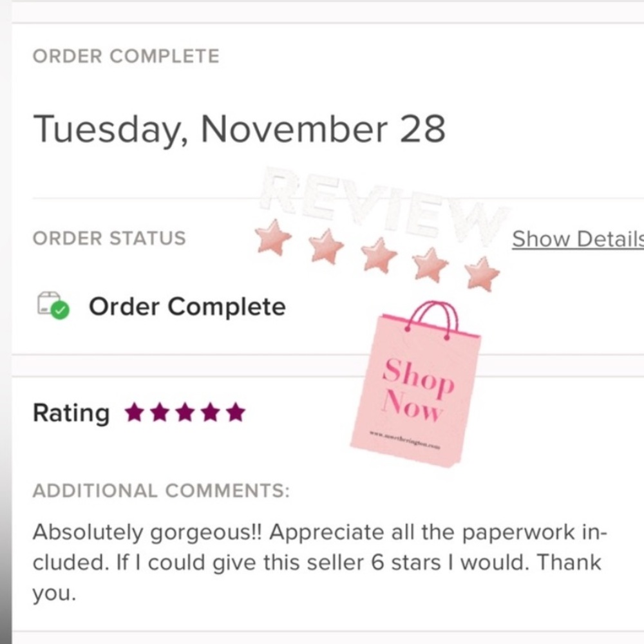
Task: Click the second purple rating star
Action: pyautogui.click(x=160, y=412)
